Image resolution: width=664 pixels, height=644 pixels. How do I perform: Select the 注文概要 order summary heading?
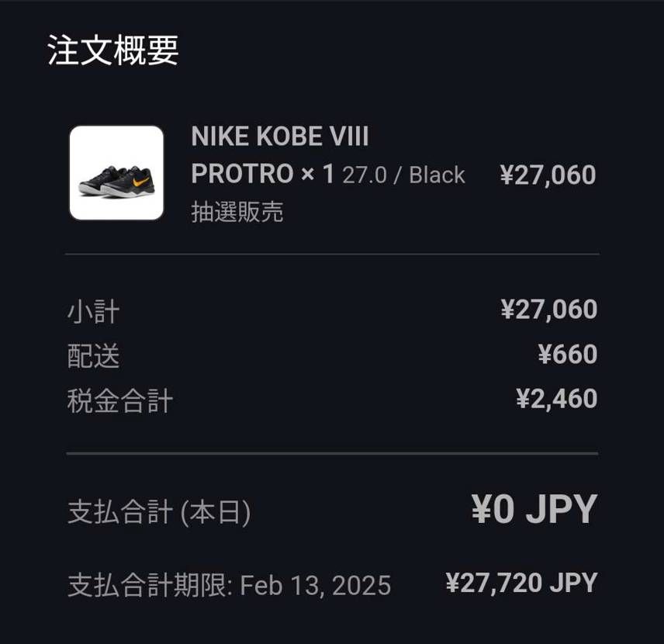(x=112, y=50)
